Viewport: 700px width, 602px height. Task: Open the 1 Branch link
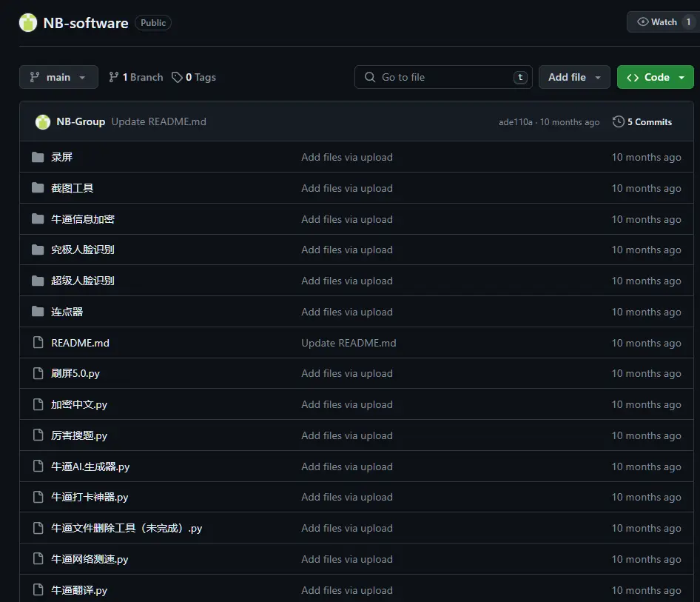[136, 77]
